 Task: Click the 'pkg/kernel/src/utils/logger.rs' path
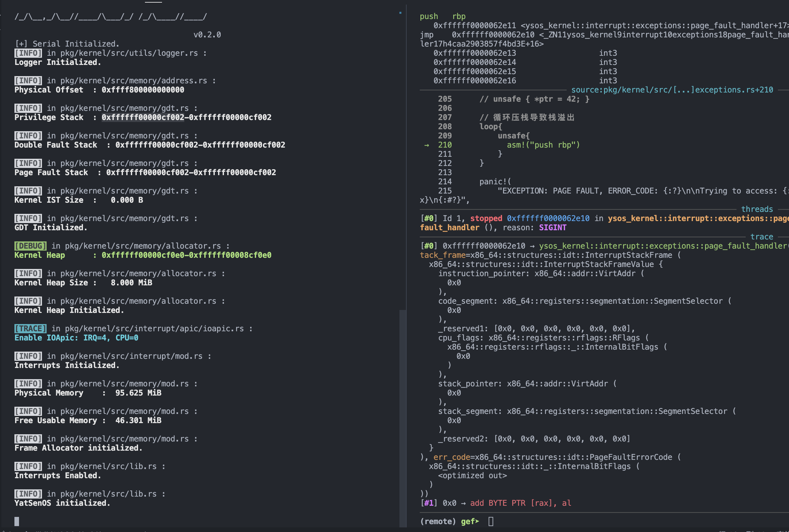coord(129,53)
